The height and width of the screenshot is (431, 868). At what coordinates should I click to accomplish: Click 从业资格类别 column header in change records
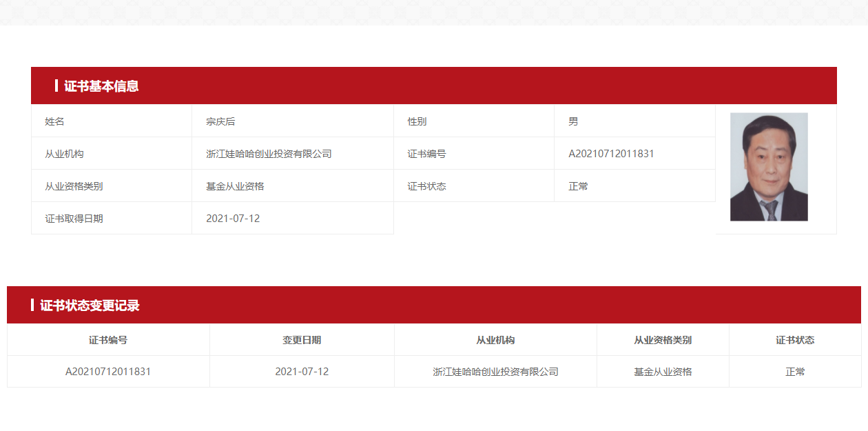click(x=663, y=340)
